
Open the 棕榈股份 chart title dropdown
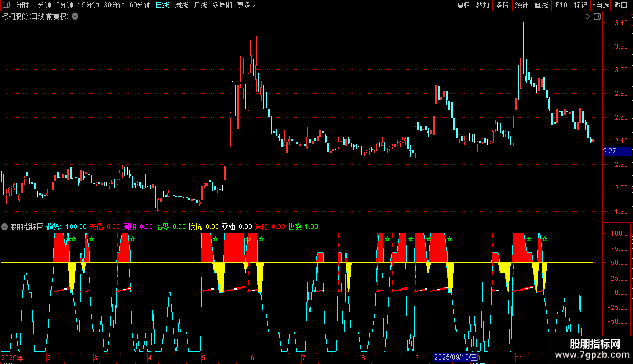click(x=75, y=17)
